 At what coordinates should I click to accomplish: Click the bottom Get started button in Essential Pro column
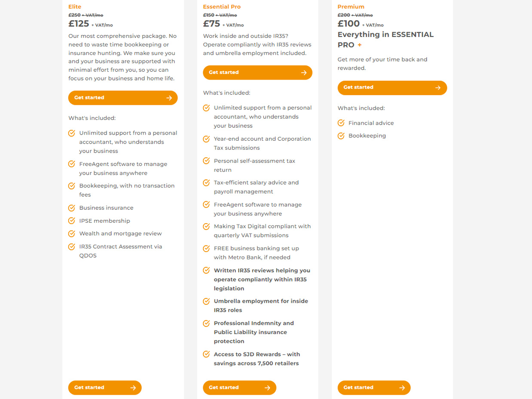coord(239,388)
